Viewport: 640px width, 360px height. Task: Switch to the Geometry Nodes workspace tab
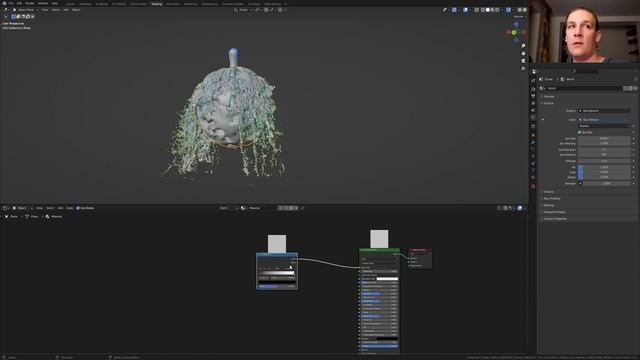click(x=233, y=4)
